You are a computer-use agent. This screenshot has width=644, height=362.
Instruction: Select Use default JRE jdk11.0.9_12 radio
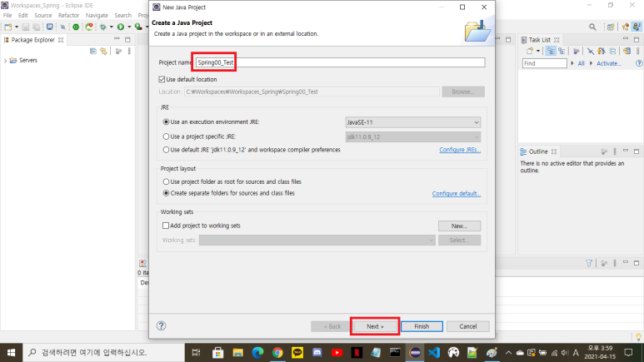166,150
